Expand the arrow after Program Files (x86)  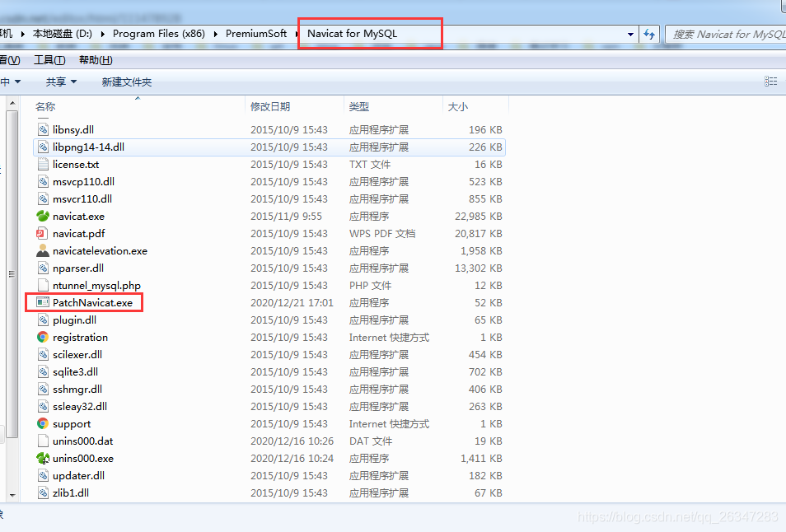pyautogui.click(x=216, y=34)
